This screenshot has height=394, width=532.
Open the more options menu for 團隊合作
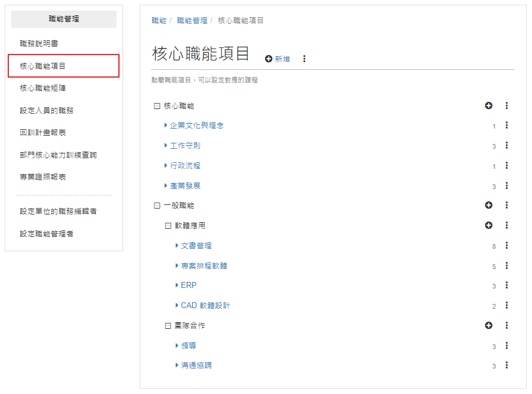[x=507, y=325]
